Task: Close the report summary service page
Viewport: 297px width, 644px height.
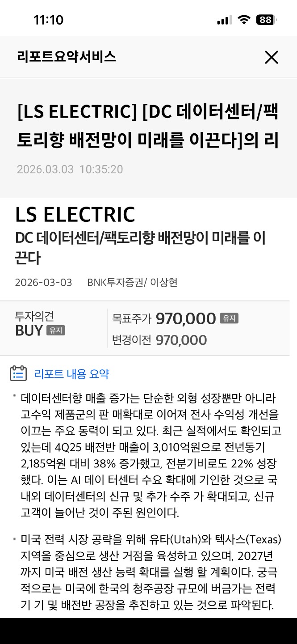Action: tap(271, 57)
